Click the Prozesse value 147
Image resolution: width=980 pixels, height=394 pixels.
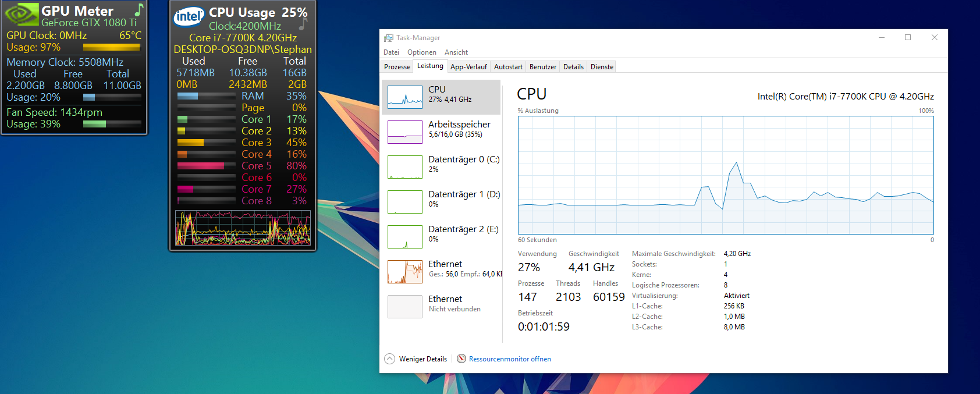pyautogui.click(x=527, y=297)
